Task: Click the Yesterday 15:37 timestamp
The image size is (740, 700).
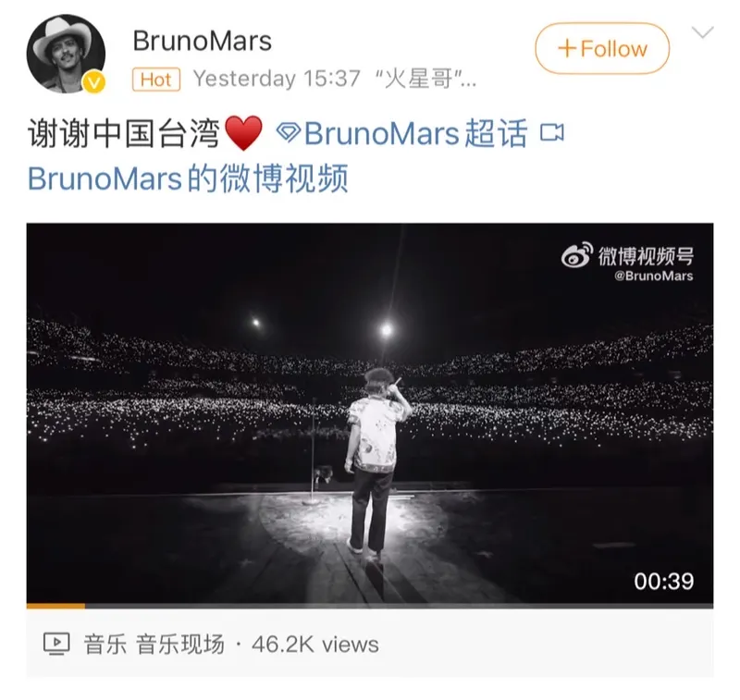Action: (x=277, y=79)
